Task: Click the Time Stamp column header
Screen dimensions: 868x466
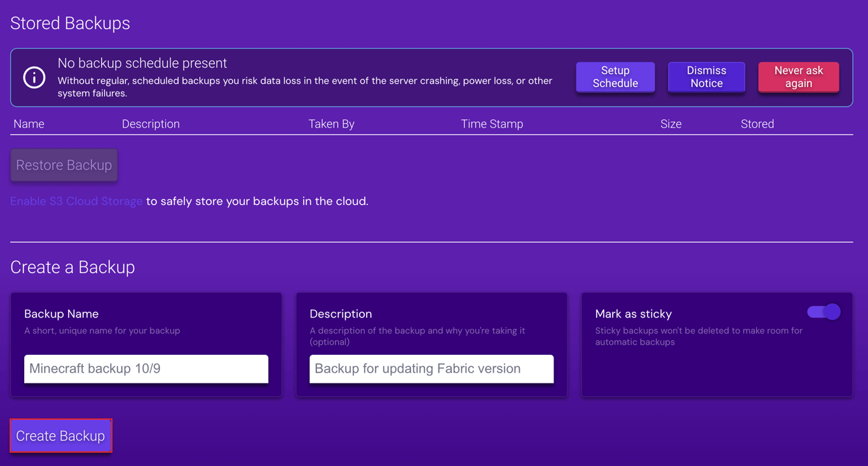Action: pos(492,124)
